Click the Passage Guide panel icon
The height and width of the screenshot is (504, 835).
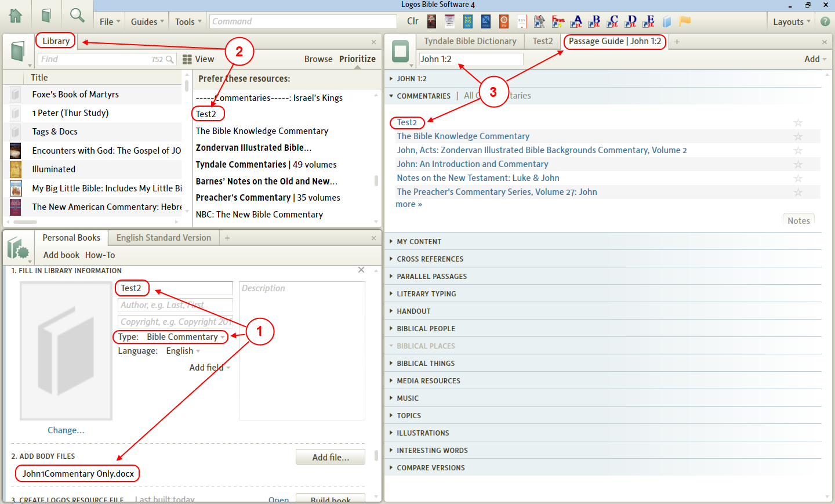(400, 51)
